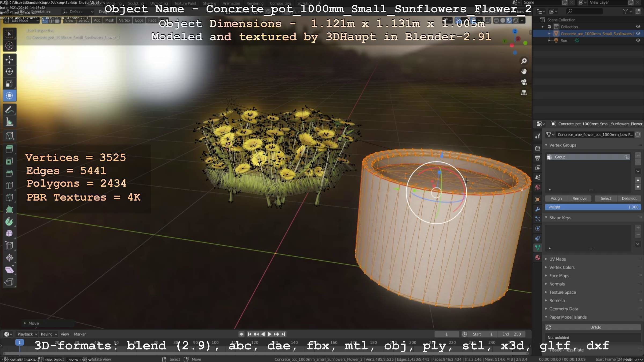The width and height of the screenshot is (644, 362).
Task: Open the Keying dropdown
Action: click(49, 334)
